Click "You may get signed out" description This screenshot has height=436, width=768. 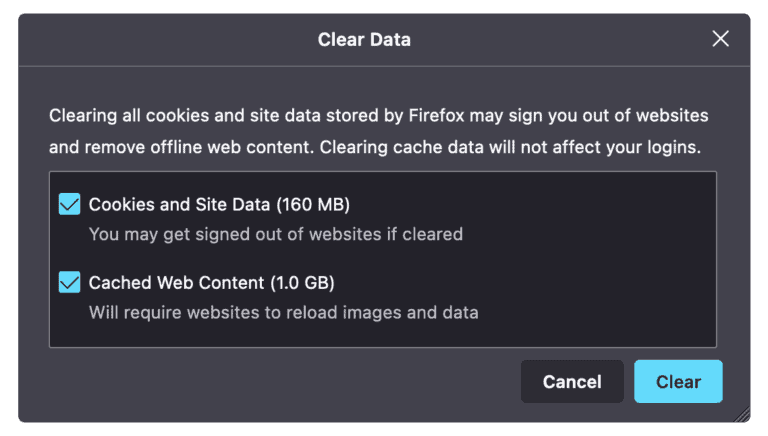tap(276, 234)
